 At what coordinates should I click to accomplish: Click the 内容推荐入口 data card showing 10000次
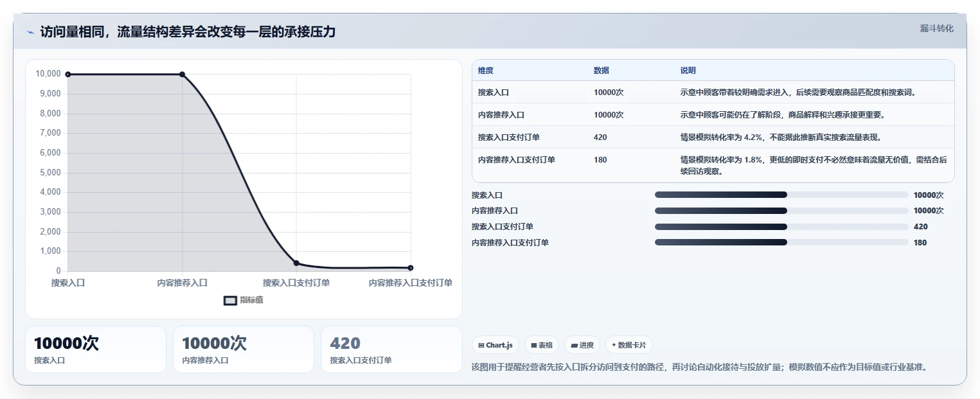pyautogui.click(x=244, y=350)
